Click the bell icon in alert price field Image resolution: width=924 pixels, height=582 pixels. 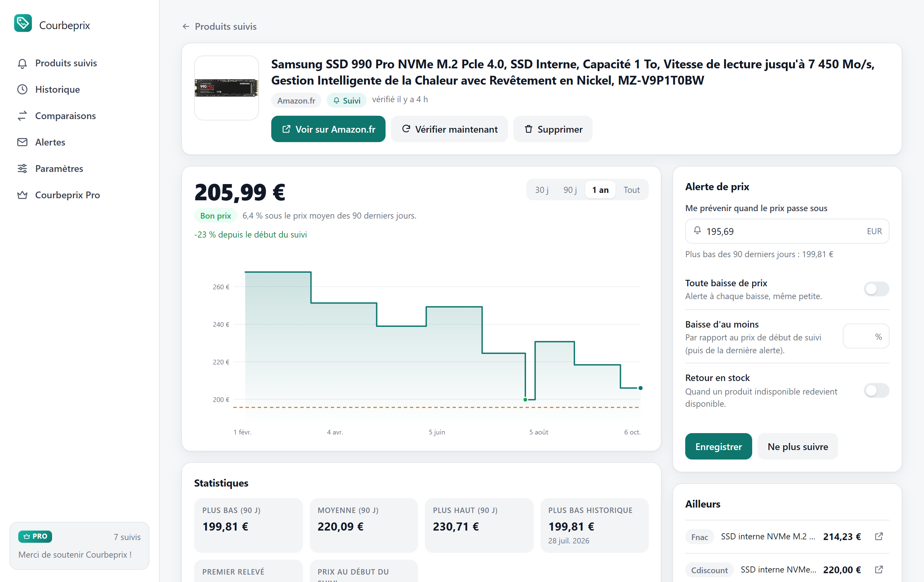point(697,231)
